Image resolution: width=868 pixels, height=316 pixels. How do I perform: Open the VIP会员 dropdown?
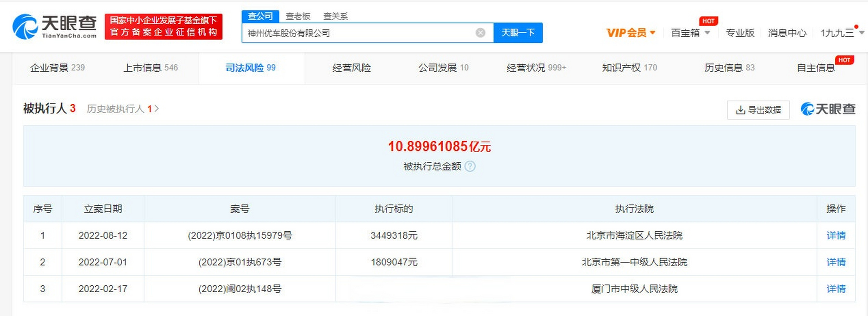click(x=631, y=33)
